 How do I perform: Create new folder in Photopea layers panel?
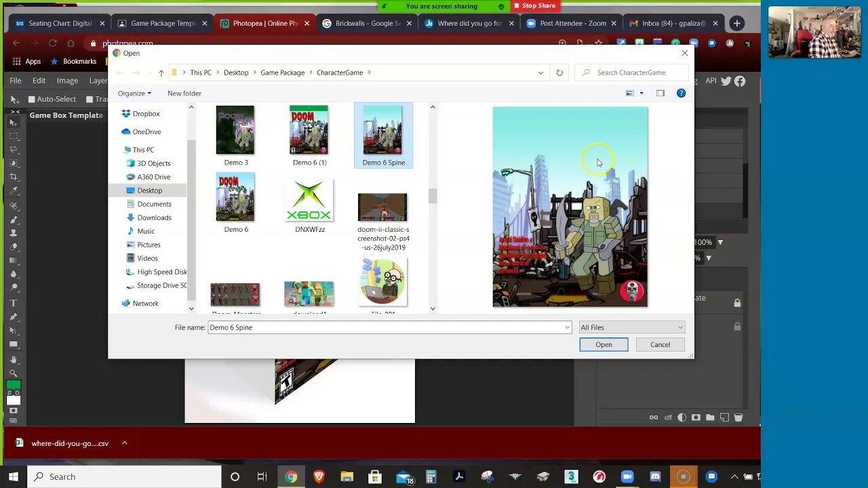click(710, 418)
